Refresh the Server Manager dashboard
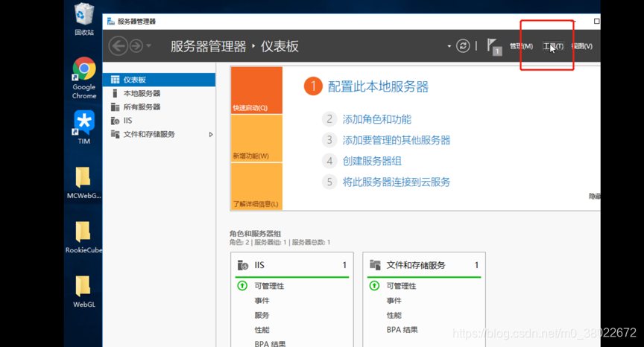 tap(463, 46)
